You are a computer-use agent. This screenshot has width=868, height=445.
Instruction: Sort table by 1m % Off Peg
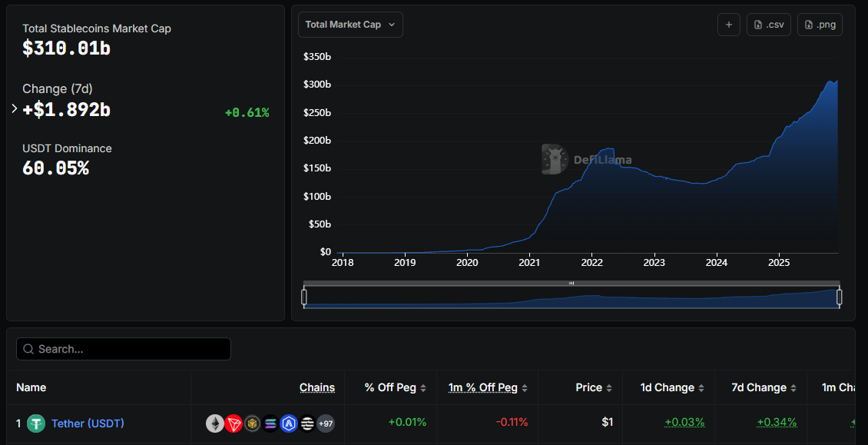[x=488, y=388]
